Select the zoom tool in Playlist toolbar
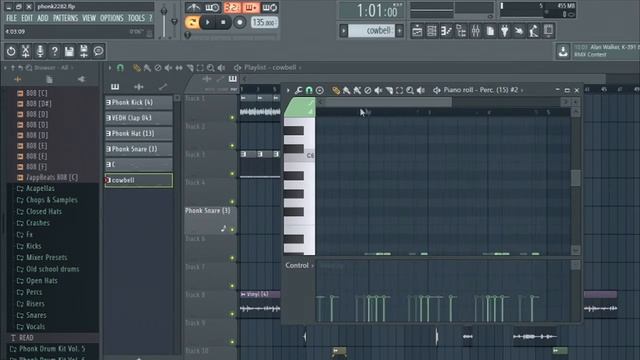 point(211,68)
